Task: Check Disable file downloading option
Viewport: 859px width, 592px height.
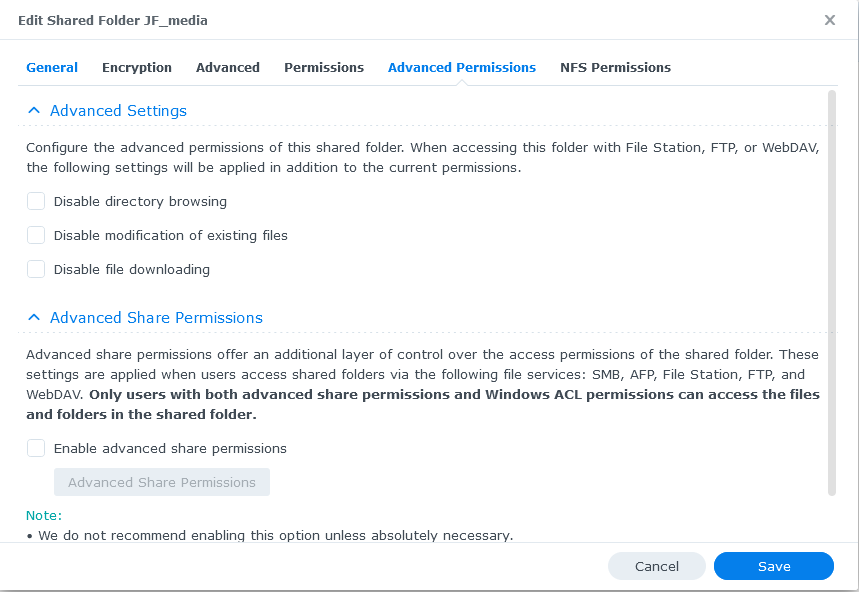Action: (x=36, y=269)
